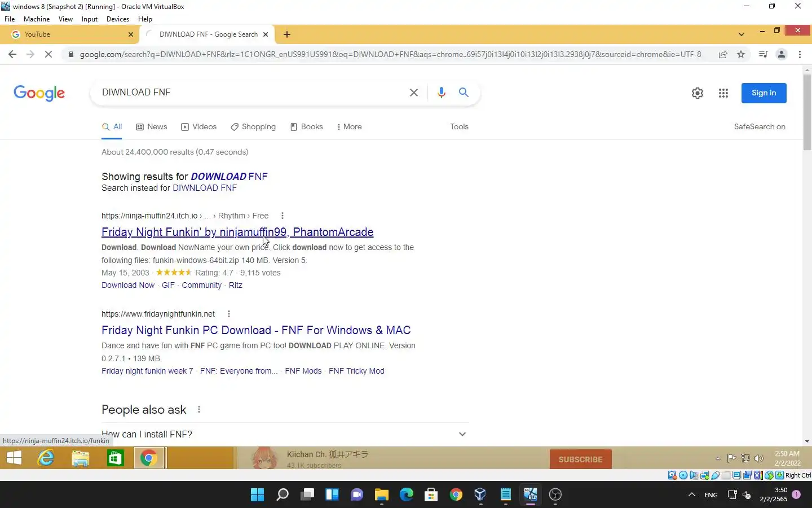Open the tab search dropdown arrow

pyautogui.click(x=741, y=34)
